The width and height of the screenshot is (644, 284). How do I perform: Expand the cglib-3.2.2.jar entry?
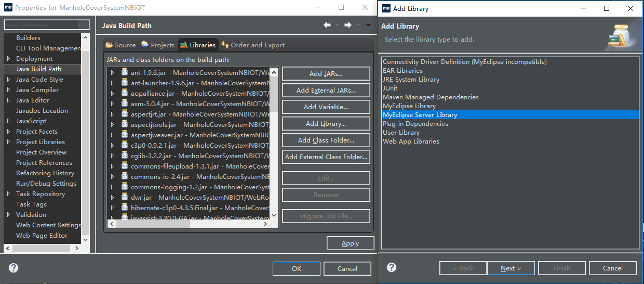coord(112,156)
